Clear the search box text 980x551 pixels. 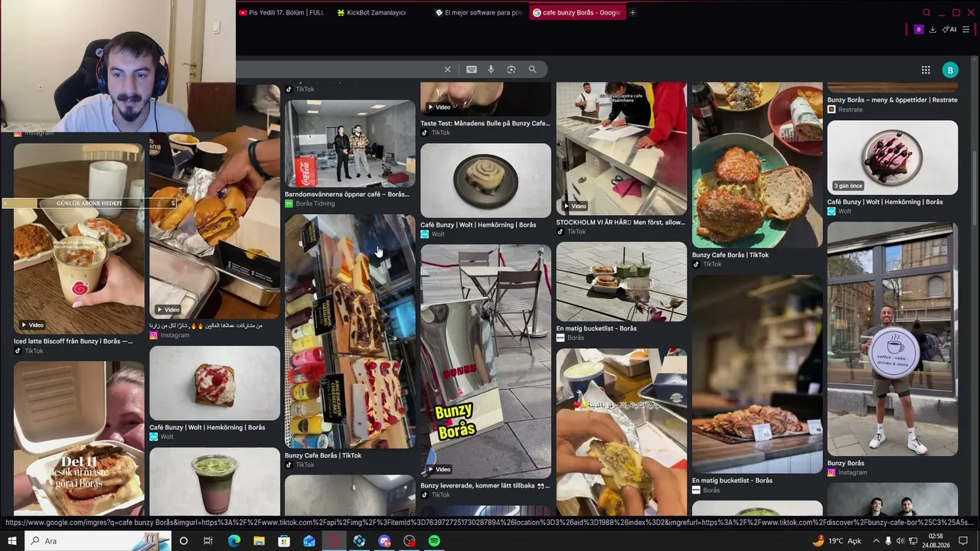448,69
